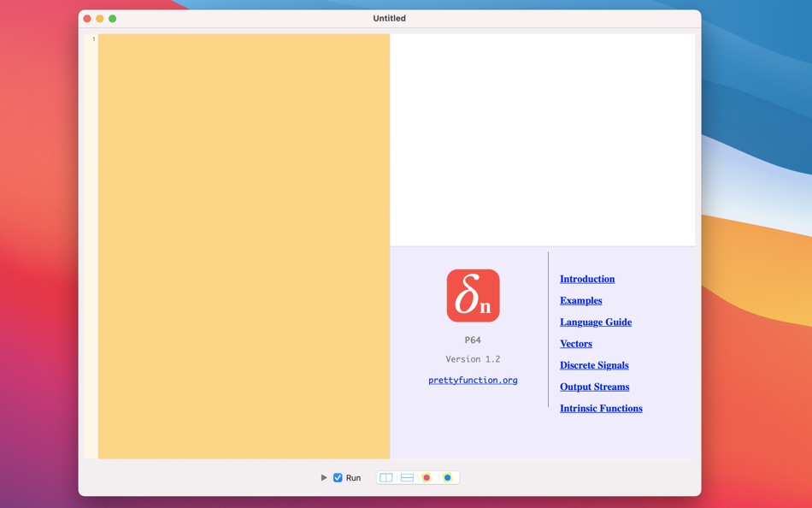Open the Language Guide link

(x=596, y=322)
